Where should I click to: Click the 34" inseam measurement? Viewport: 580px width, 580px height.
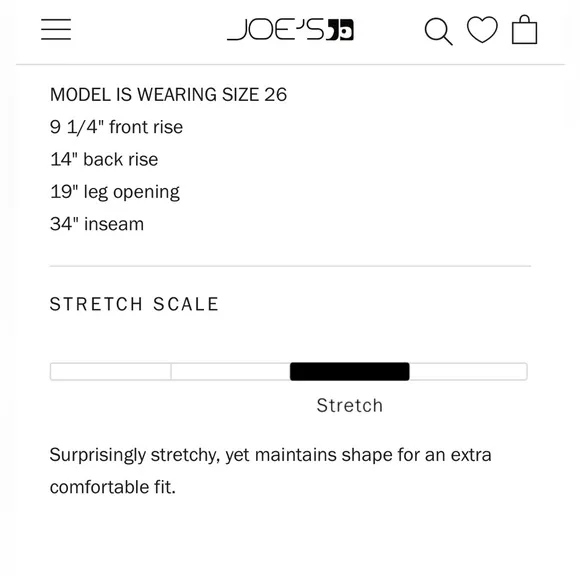[x=97, y=224]
